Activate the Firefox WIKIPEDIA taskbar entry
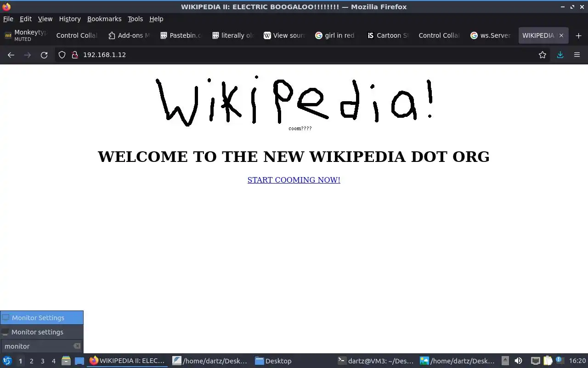Screen dimensions: 588x368 click(128, 361)
